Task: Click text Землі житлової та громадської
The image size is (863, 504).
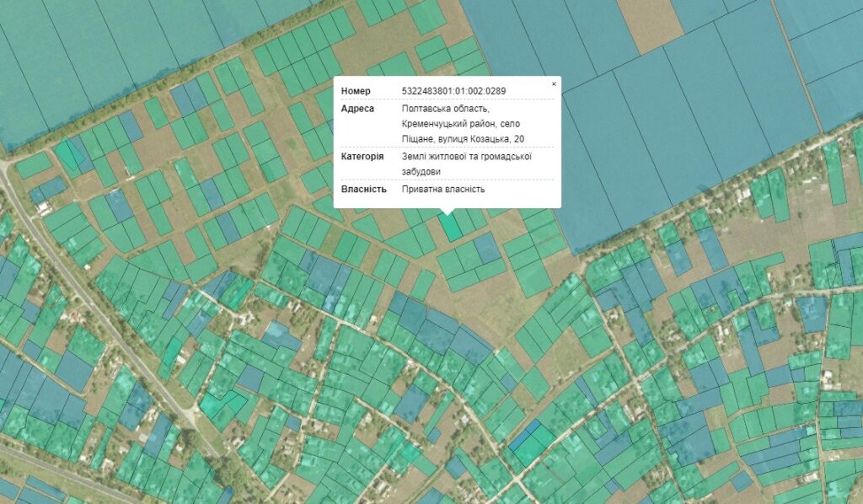Action: pyautogui.click(x=466, y=156)
